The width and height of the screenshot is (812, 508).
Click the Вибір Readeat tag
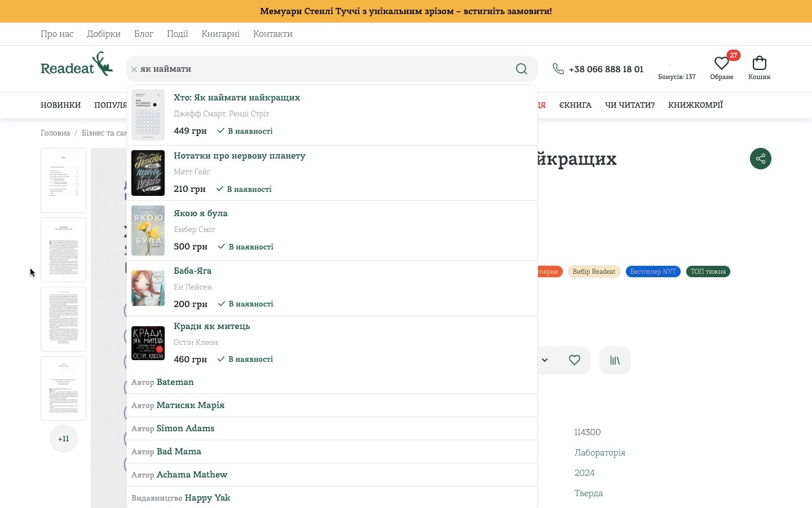point(594,271)
